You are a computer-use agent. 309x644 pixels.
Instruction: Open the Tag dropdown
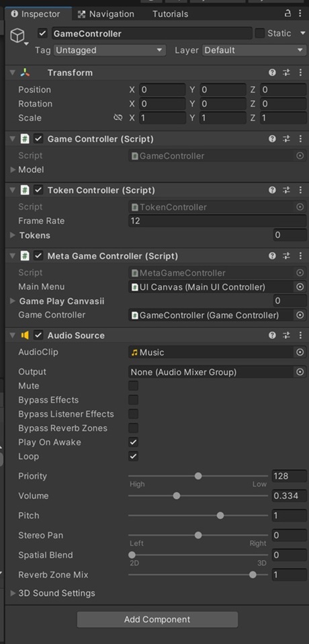(109, 50)
